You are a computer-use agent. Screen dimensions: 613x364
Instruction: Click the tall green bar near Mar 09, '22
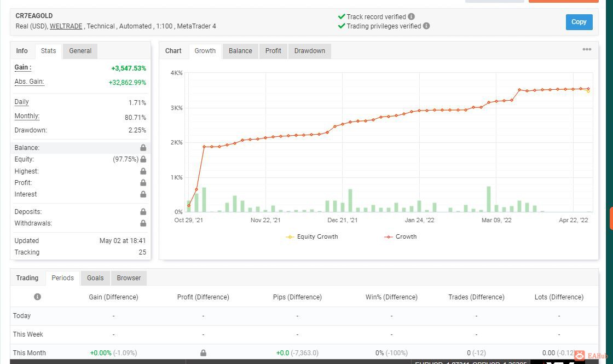click(x=489, y=199)
